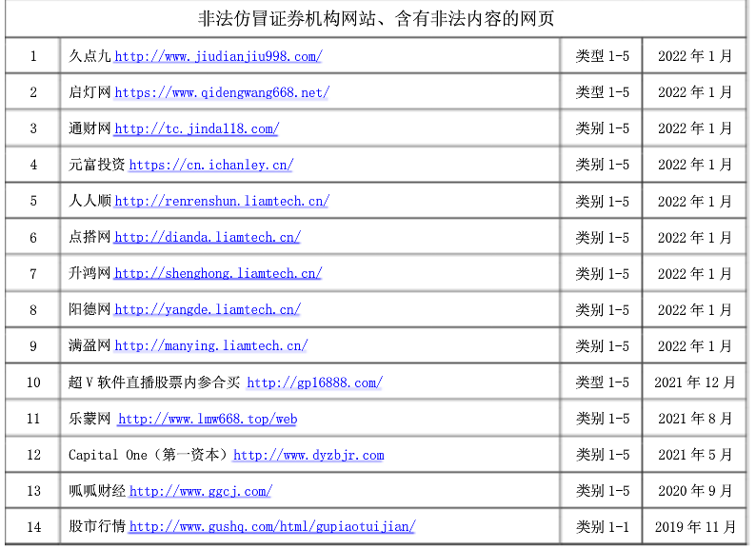Click the tc.jinda118.com hyperlink

(197, 128)
